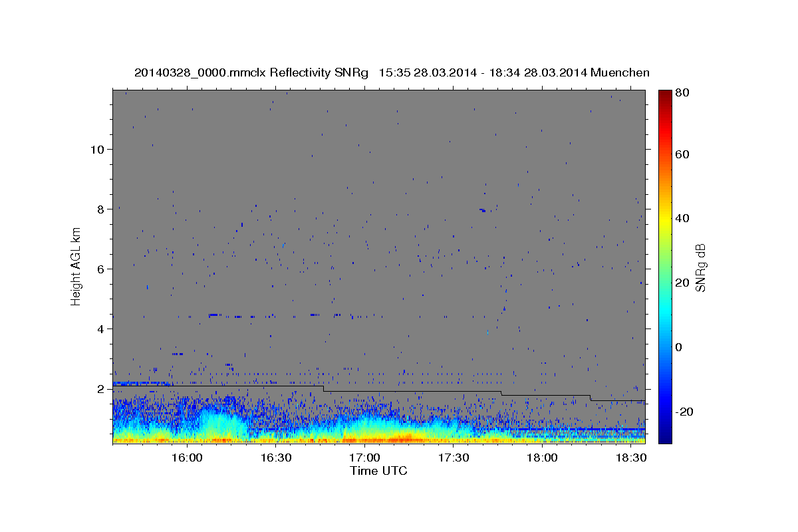Click the 16:30 time tick label
The width and height of the screenshot is (798, 532).
[x=276, y=458]
